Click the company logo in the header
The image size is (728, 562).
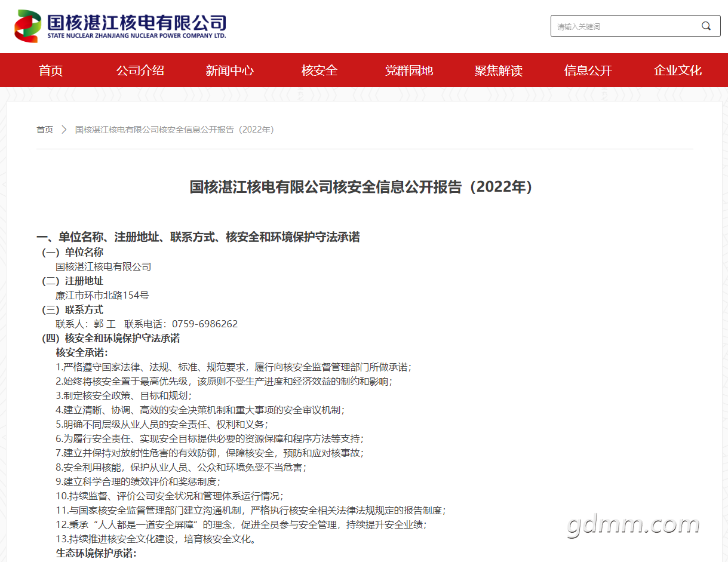120,26
